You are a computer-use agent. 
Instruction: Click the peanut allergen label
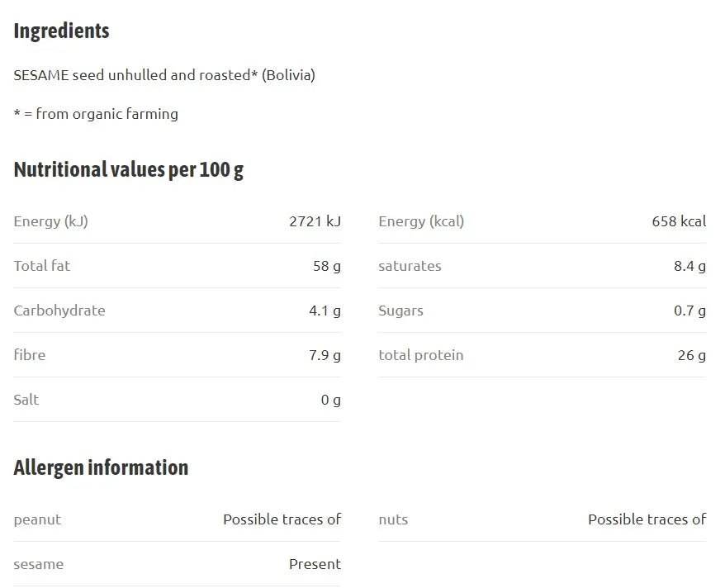(37, 519)
